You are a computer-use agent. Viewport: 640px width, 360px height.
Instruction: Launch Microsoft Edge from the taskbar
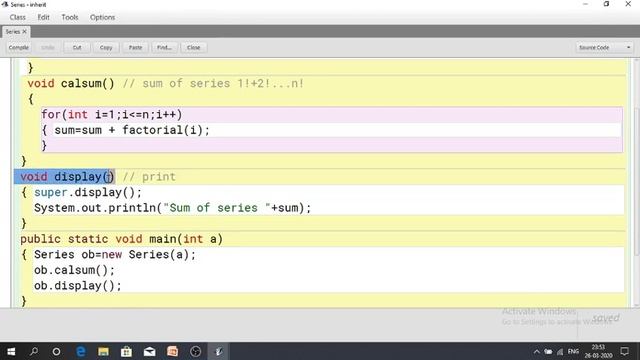point(80,351)
